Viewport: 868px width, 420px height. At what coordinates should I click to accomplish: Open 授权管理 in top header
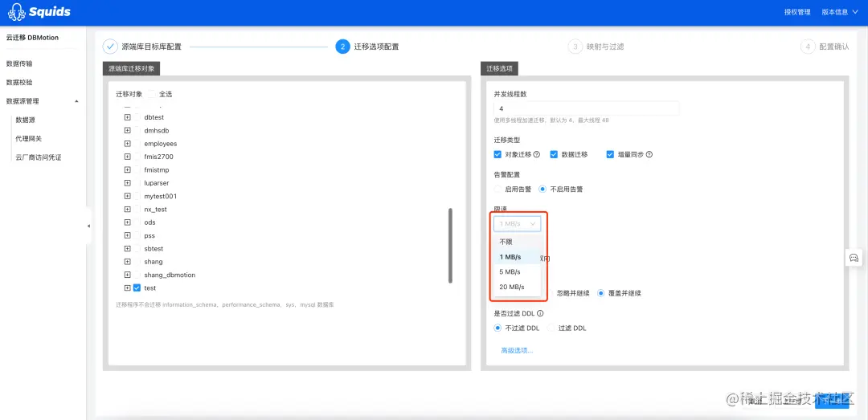(797, 11)
